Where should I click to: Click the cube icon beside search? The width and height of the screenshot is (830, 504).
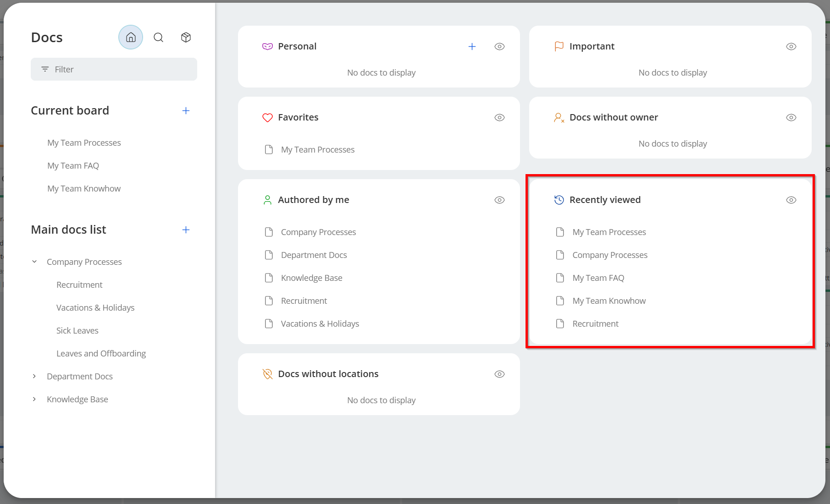click(x=186, y=38)
